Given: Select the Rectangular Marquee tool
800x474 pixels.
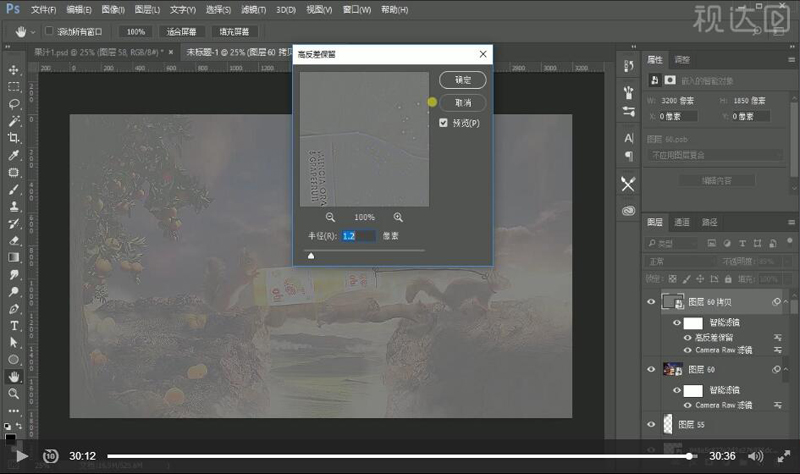Looking at the screenshot, I should (14, 86).
